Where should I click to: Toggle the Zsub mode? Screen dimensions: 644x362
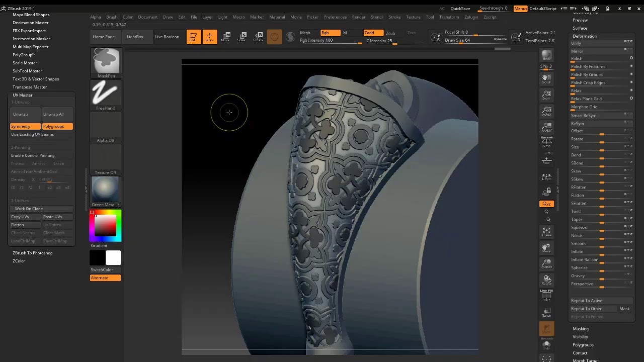[390, 33]
